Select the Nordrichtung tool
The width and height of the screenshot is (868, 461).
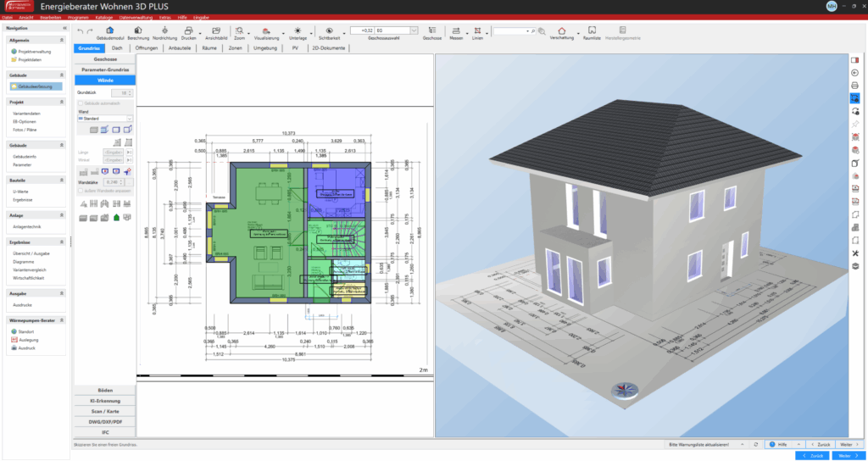(x=164, y=31)
